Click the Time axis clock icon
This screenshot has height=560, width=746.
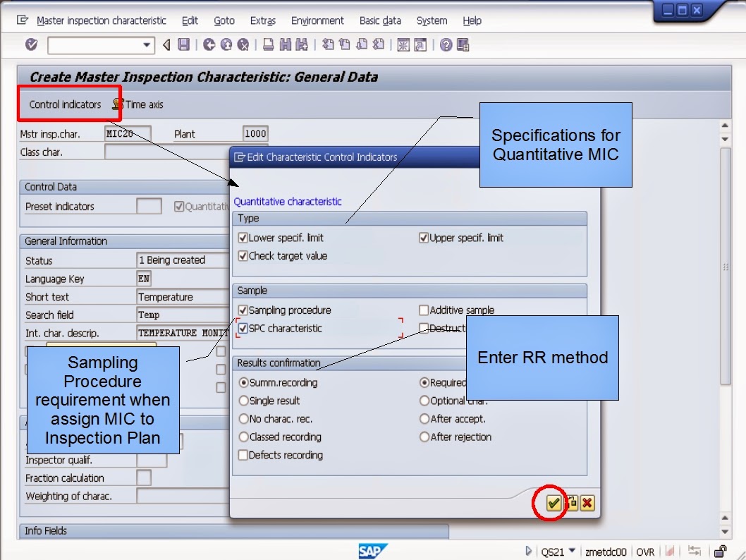click(118, 104)
